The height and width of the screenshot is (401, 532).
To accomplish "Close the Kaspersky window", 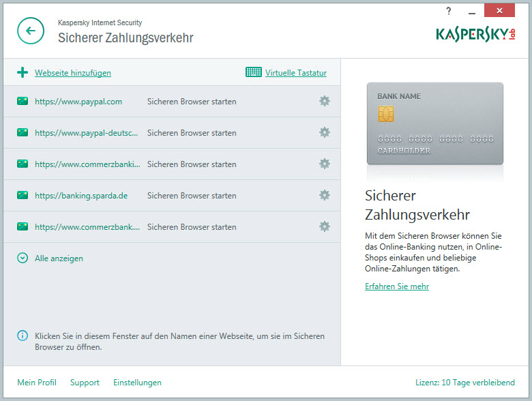I will click(x=499, y=10).
